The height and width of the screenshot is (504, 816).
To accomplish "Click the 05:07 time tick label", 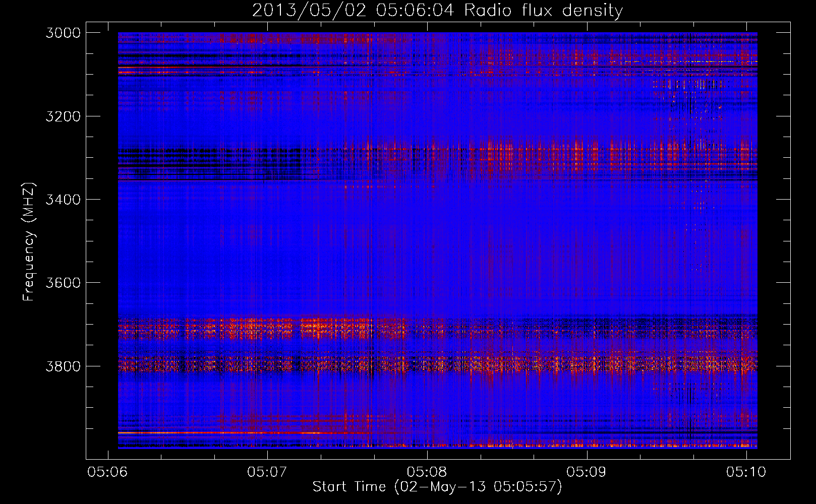I will tap(267, 472).
